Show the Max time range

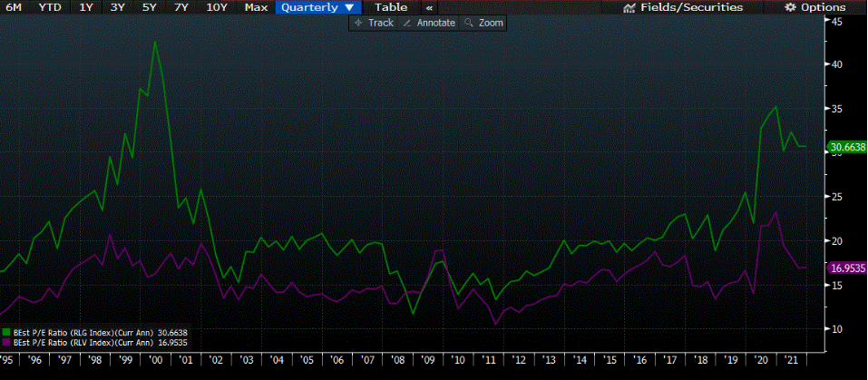pos(257,7)
